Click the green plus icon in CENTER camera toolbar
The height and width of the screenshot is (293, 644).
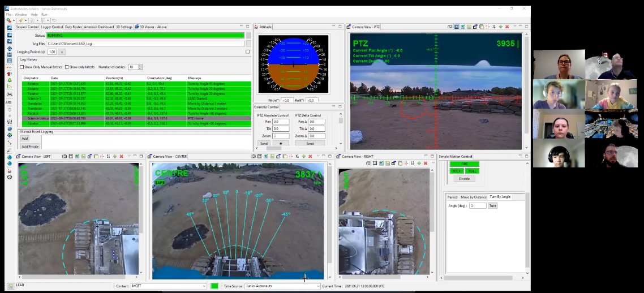pyautogui.click(x=303, y=156)
